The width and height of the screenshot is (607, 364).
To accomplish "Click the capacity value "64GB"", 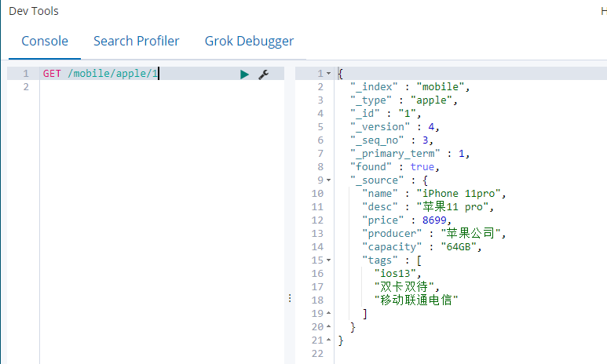I will pyautogui.click(x=459, y=247).
